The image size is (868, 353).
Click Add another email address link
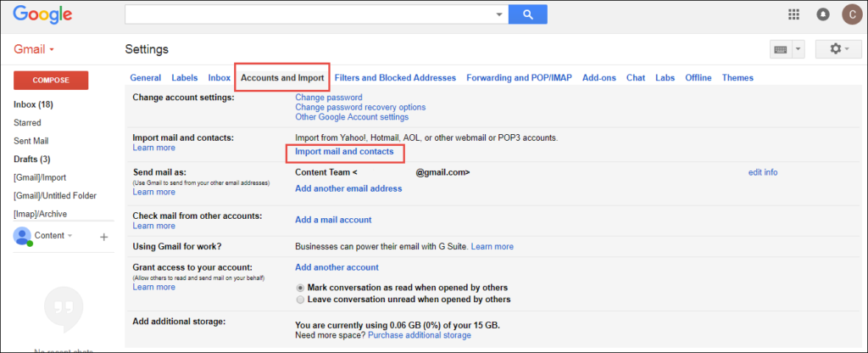[348, 188]
